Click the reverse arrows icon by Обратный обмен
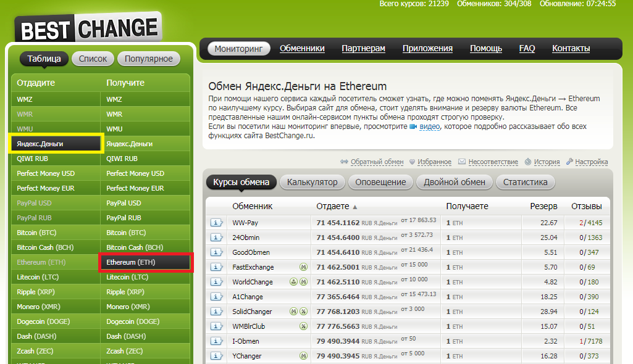 tap(344, 162)
